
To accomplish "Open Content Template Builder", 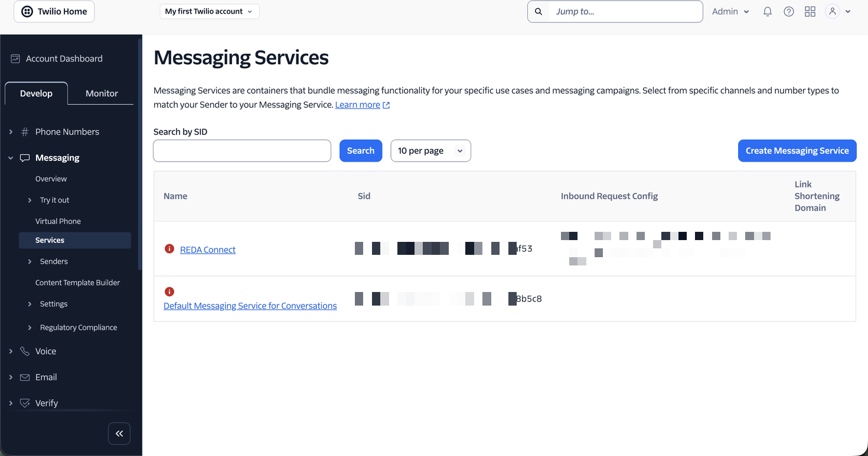I will point(77,283).
